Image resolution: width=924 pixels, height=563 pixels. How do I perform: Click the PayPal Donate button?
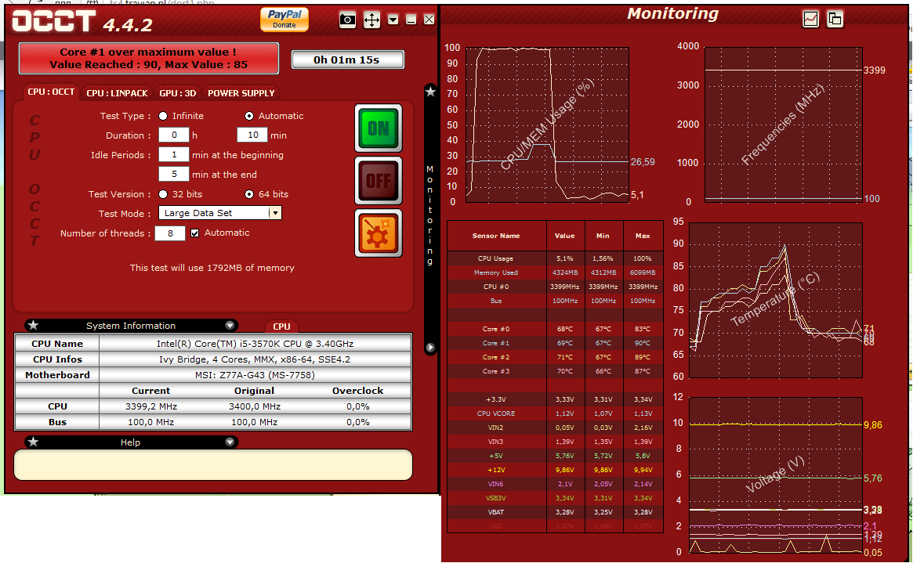pyautogui.click(x=284, y=20)
